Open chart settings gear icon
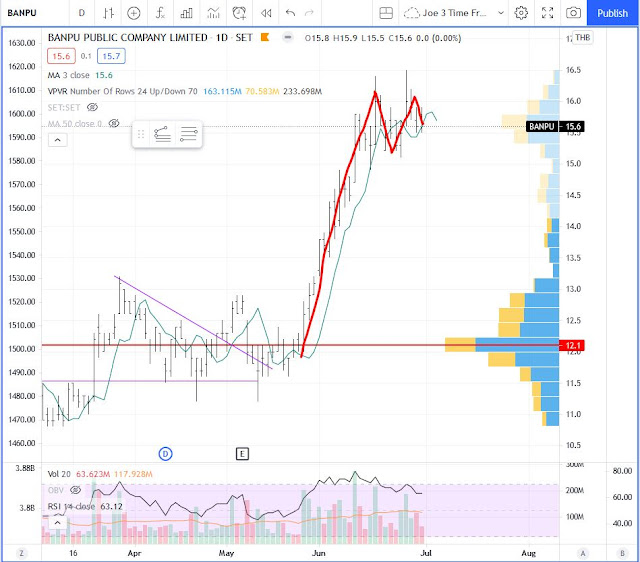The image size is (640, 562). [x=521, y=13]
